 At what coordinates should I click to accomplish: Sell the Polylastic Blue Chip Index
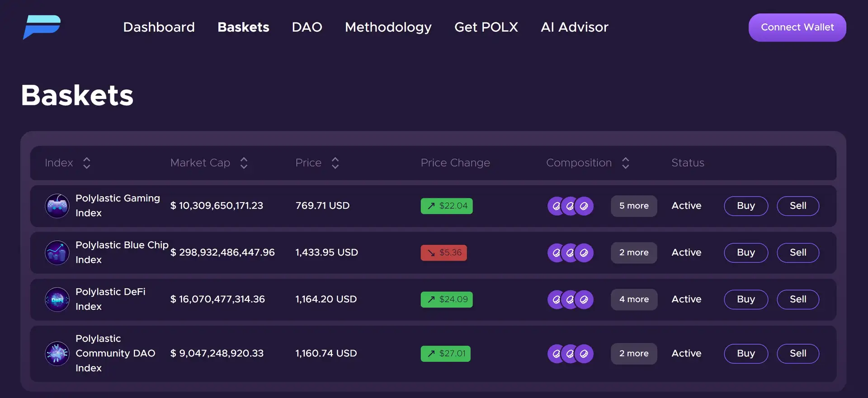[797, 252]
